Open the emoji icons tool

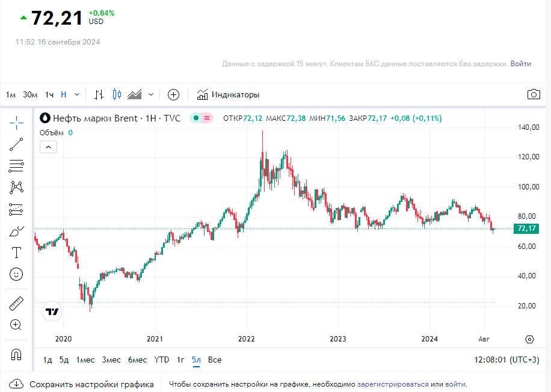point(16,274)
